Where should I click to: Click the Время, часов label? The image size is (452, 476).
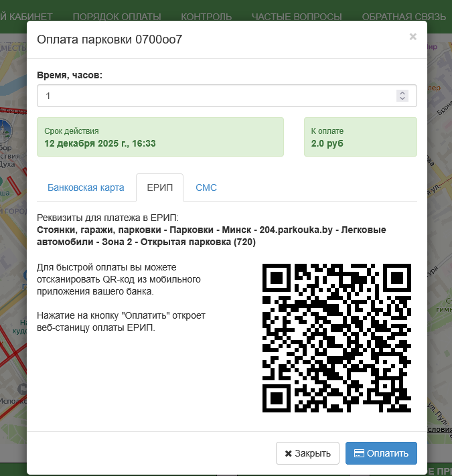(x=70, y=75)
